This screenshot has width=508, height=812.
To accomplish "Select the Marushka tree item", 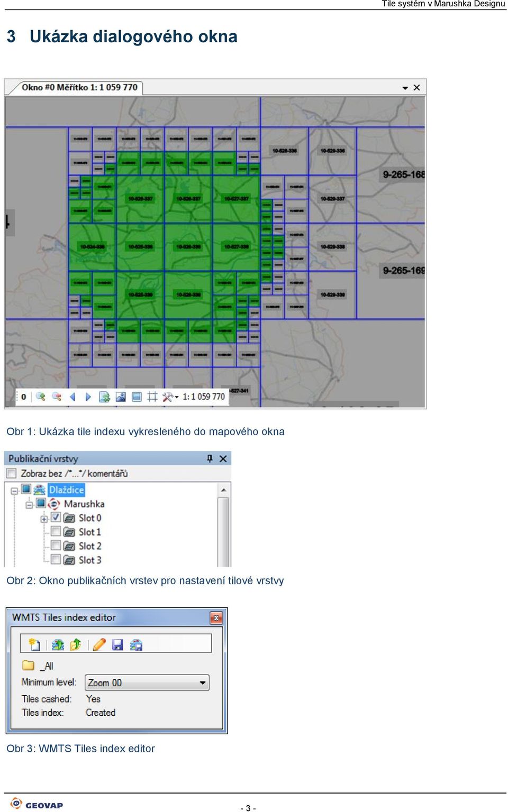I will [x=84, y=504].
